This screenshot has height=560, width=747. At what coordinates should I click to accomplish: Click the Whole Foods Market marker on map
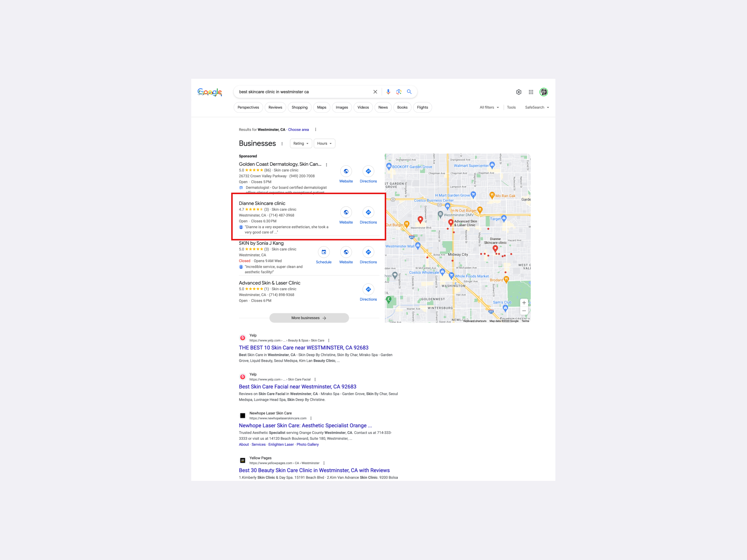(x=451, y=276)
